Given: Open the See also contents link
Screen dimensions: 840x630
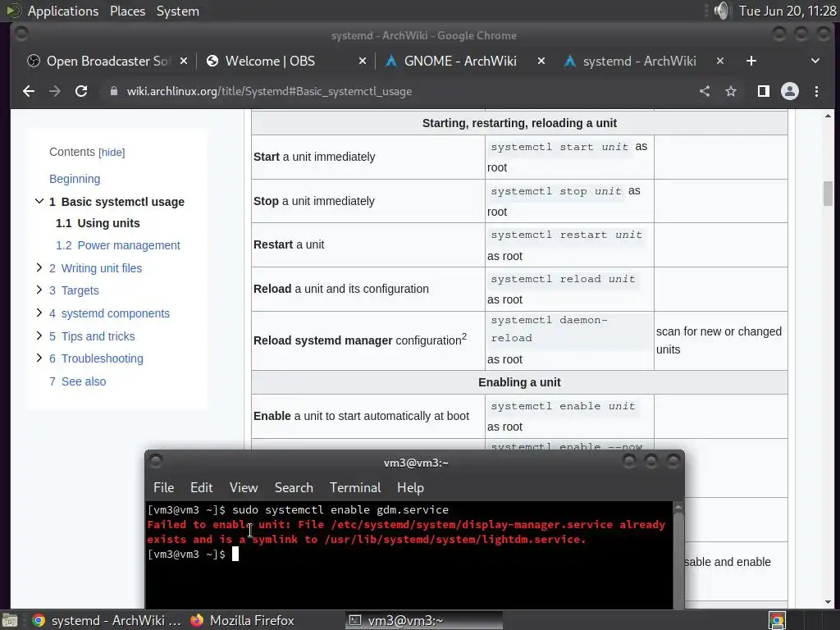Looking at the screenshot, I should click(78, 381).
